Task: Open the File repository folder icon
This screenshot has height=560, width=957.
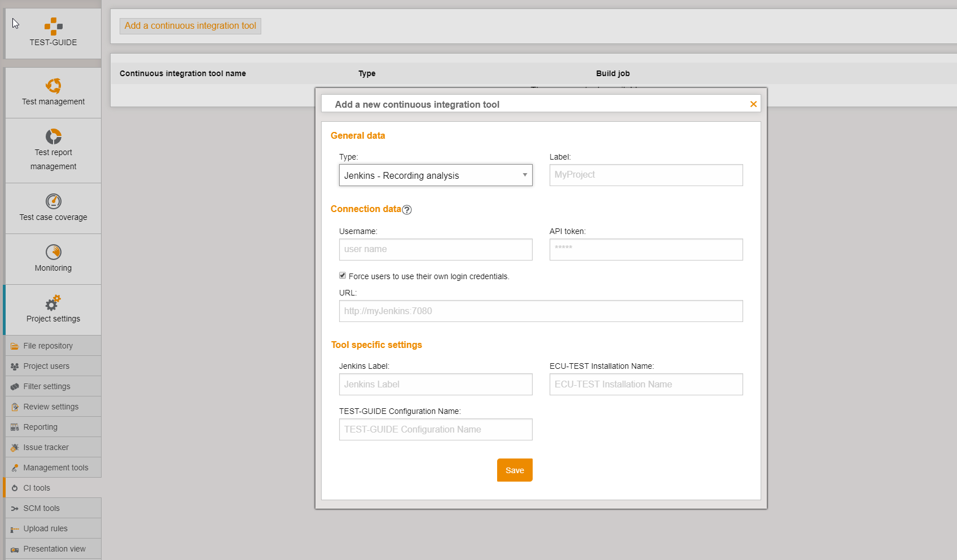Action: tap(15, 345)
